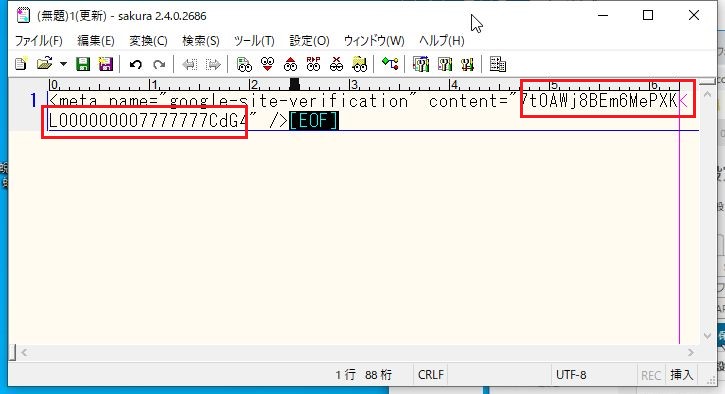The image size is (725, 394).
Task: Undo the last edit
Action: tap(135, 64)
